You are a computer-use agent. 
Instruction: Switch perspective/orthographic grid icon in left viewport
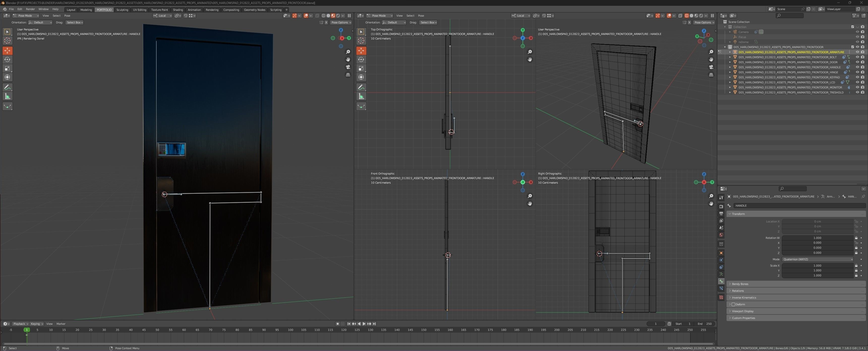pos(348,75)
